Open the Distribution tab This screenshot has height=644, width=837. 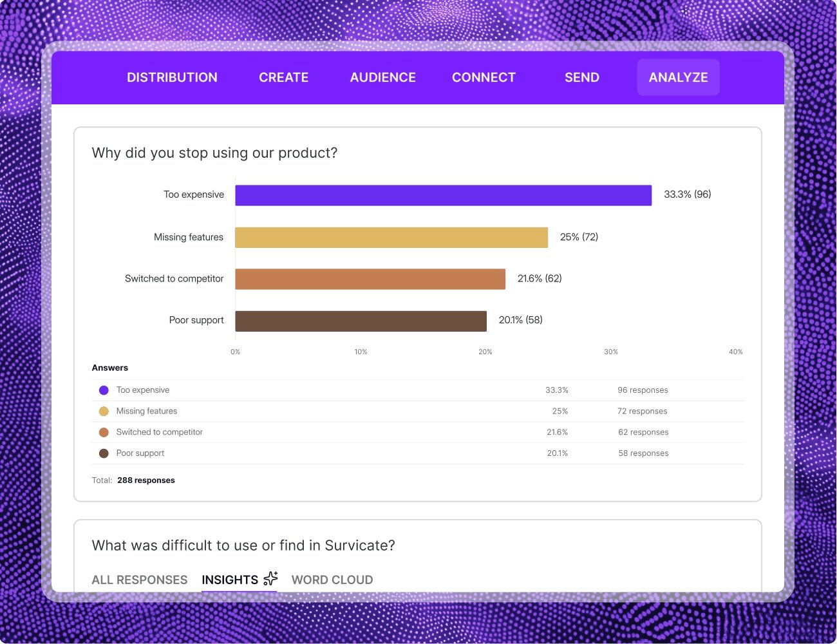[172, 77]
